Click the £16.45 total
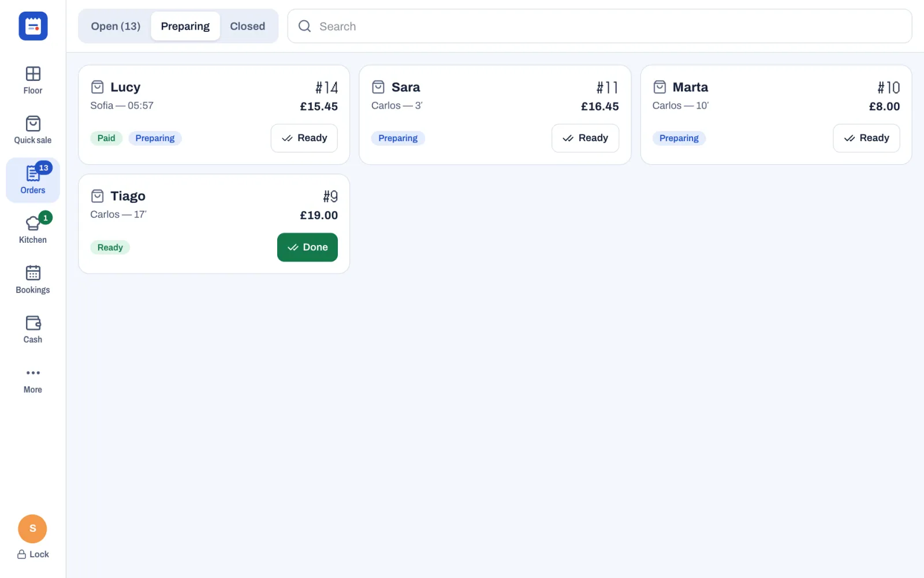Viewport: 924px width, 578px height. pos(600,106)
